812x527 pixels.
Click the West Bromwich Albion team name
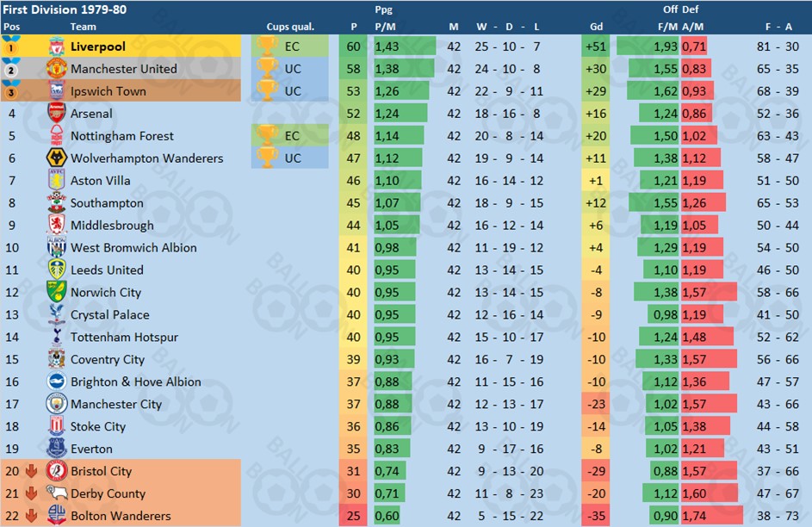[x=133, y=247]
